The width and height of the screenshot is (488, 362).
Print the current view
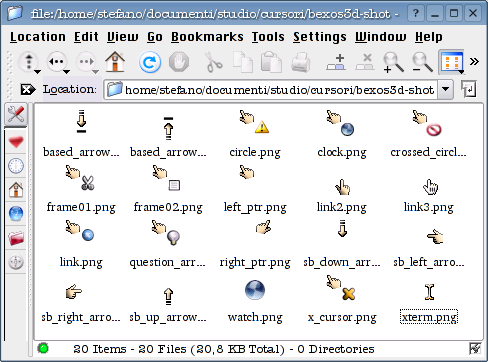tap(301, 62)
